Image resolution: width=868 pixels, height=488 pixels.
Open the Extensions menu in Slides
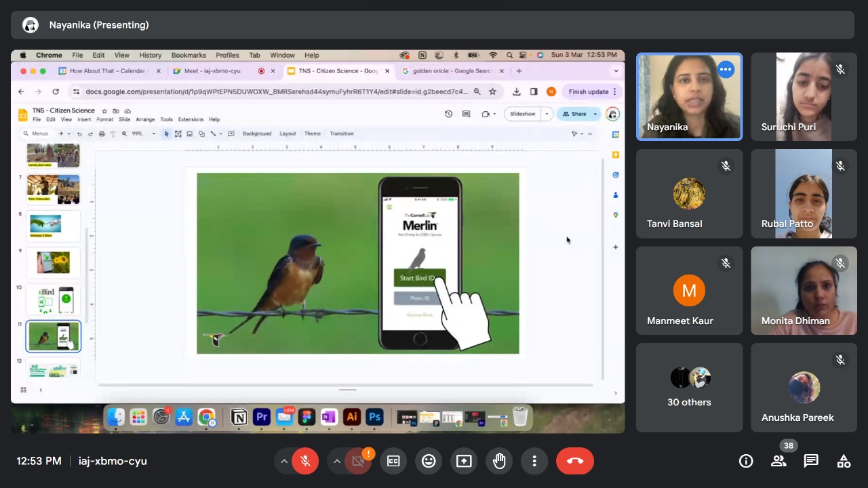(191, 119)
